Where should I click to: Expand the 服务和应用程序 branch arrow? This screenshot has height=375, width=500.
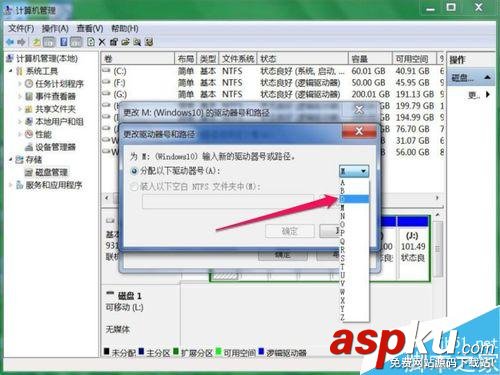click(x=11, y=185)
